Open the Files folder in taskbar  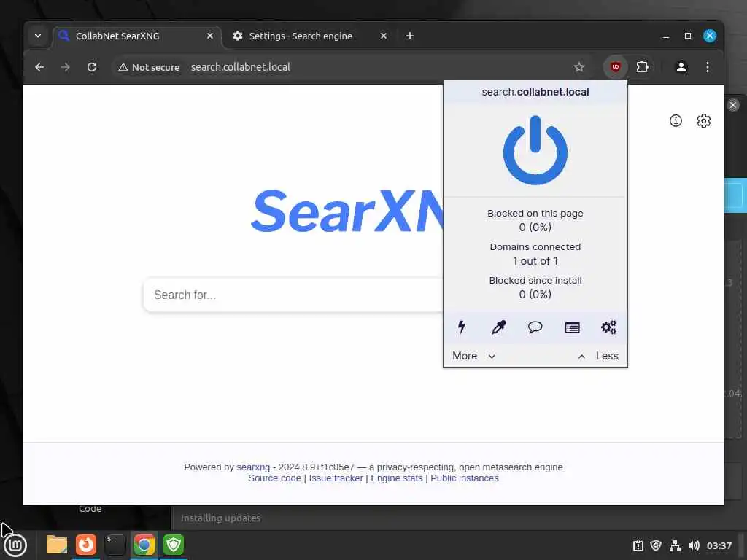click(57, 545)
